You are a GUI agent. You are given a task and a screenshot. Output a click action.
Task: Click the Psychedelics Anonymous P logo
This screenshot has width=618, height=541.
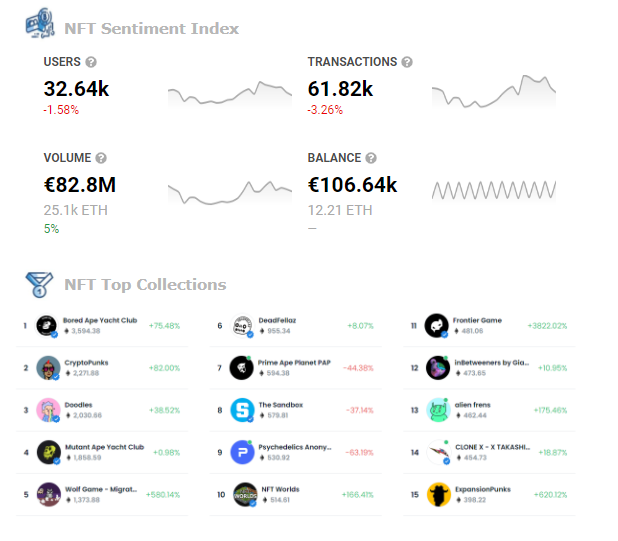click(x=242, y=452)
